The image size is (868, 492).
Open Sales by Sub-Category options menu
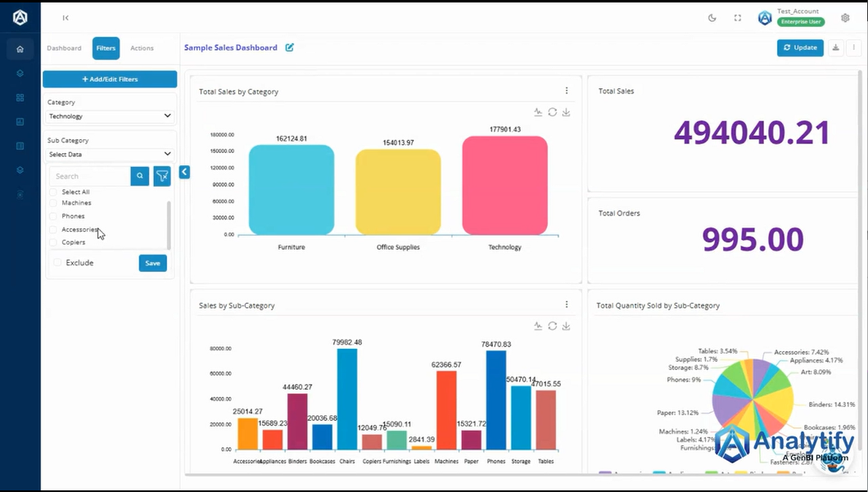(x=567, y=305)
